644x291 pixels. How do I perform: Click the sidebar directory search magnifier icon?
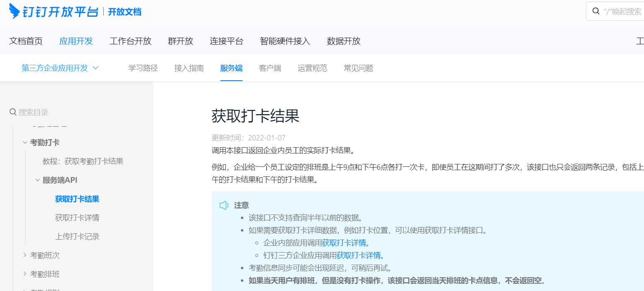click(x=13, y=112)
